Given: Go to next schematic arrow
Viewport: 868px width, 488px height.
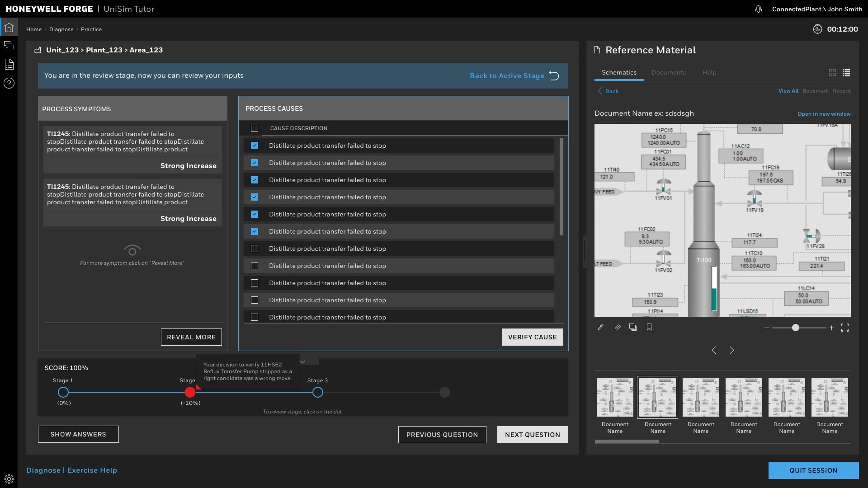Looking at the screenshot, I should point(732,350).
